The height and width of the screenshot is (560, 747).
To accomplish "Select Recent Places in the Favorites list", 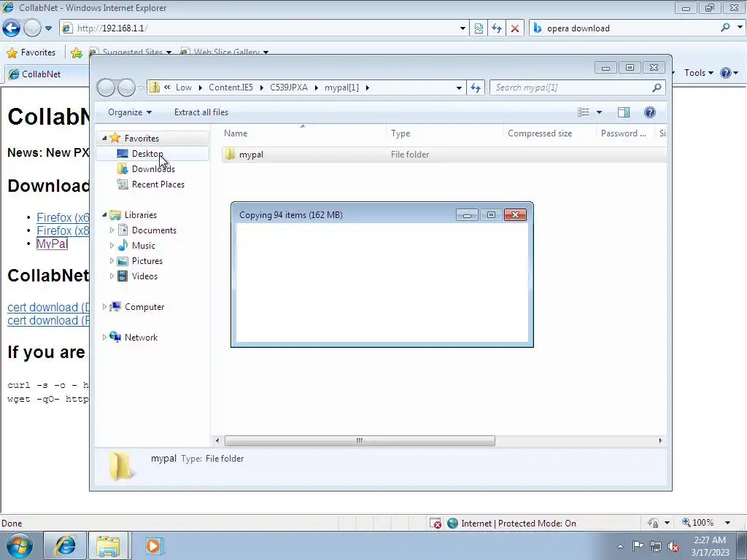I will (x=158, y=184).
